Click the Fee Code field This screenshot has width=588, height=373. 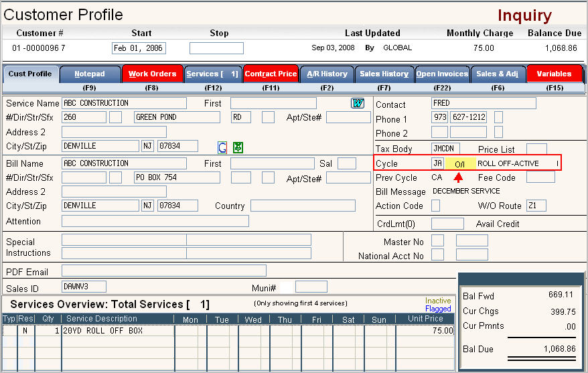[x=540, y=177]
